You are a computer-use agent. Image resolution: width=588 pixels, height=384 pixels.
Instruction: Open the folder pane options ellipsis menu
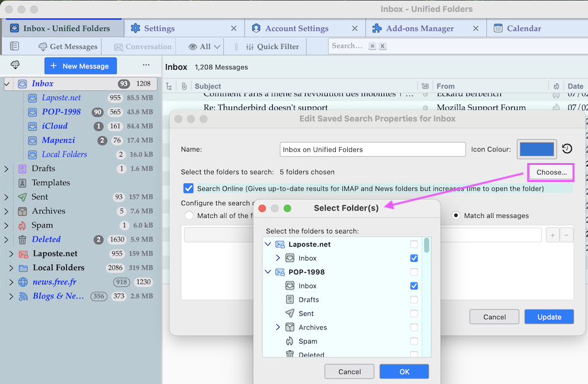(146, 65)
